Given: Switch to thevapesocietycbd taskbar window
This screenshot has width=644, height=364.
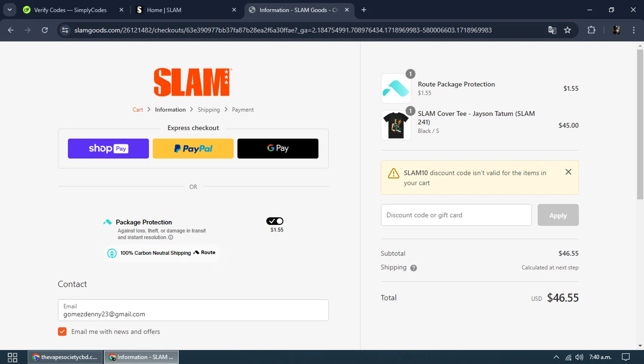Looking at the screenshot, I should (65, 357).
